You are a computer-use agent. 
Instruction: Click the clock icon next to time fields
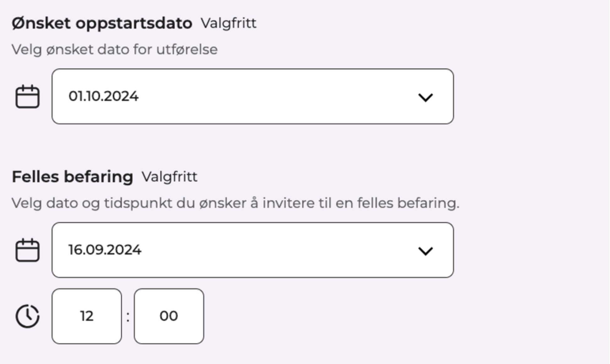[x=27, y=316]
